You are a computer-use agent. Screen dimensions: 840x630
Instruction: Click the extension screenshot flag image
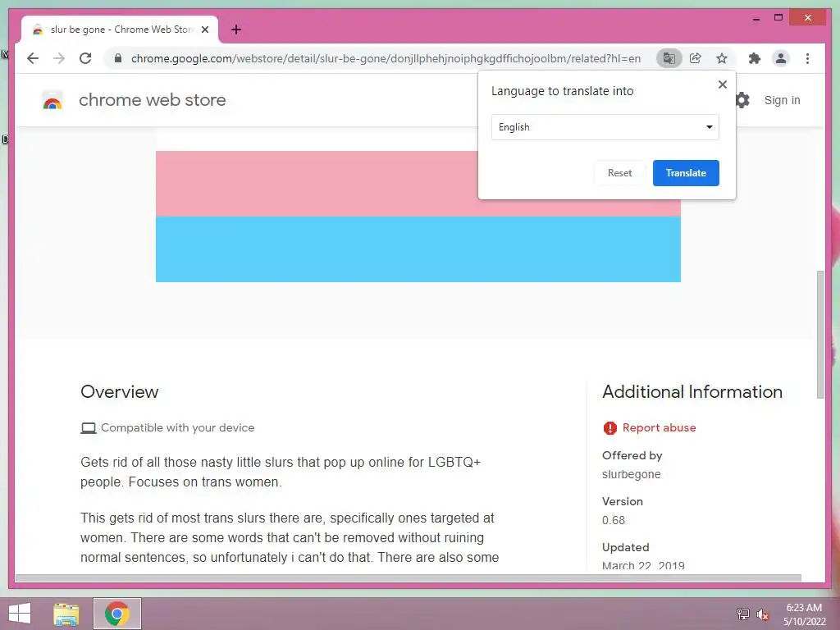pyautogui.click(x=418, y=217)
